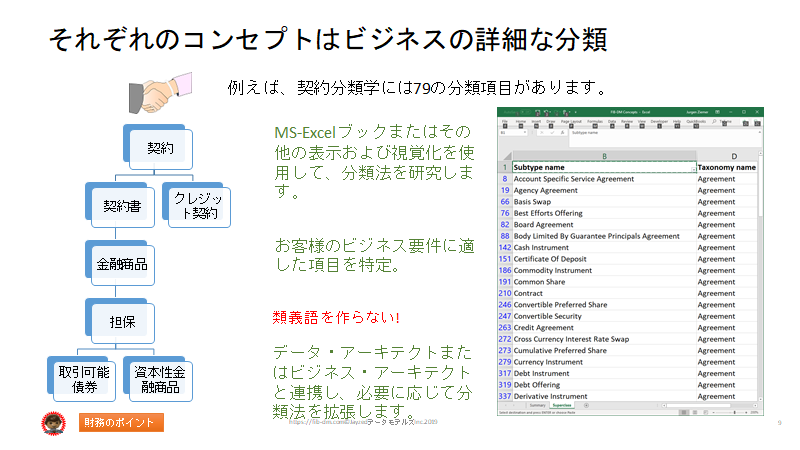Open the Home ribbon tab
This screenshot has height=450, width=800.
pyautogui.click(x=521, y=121)
